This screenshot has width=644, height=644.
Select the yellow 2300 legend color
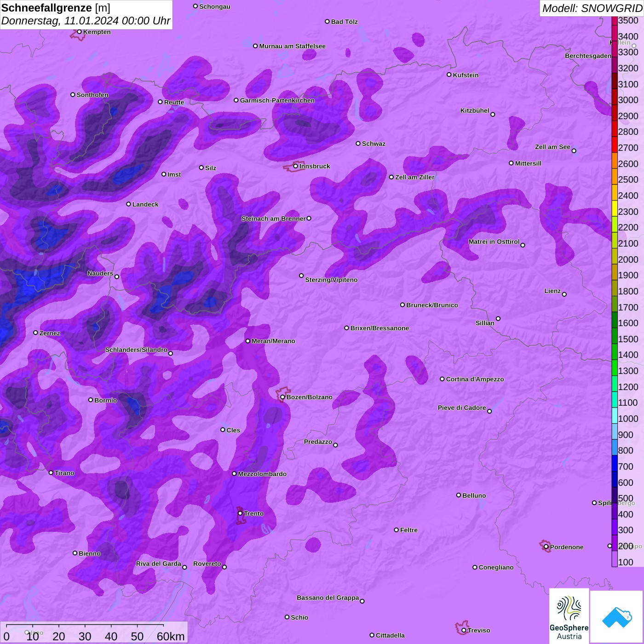click(x=615, y=208)
